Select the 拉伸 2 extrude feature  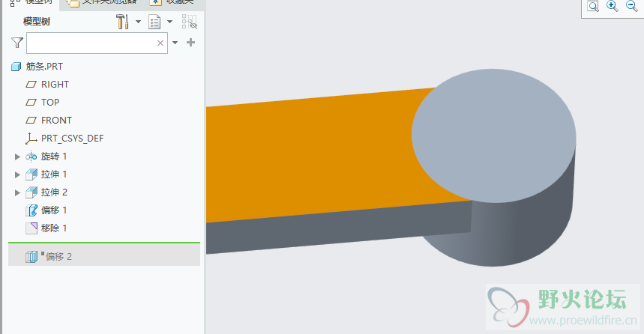54,192
